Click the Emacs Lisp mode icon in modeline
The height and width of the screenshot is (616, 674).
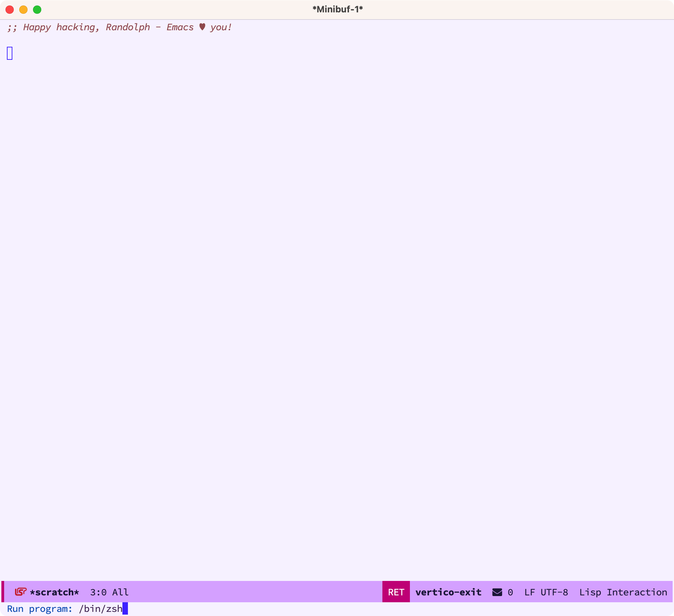(21, 592)
